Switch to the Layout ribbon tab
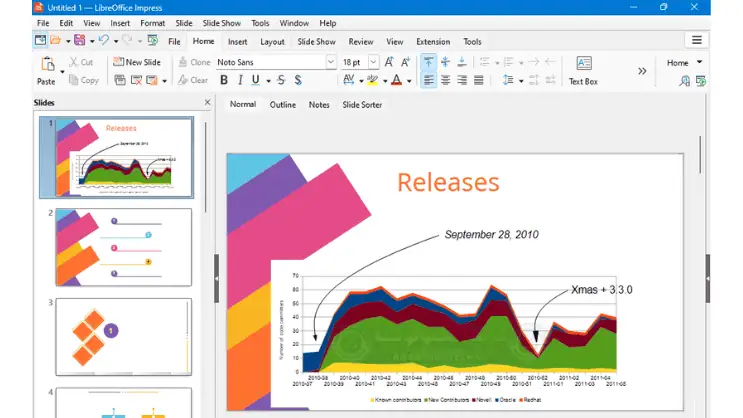Viewport: 743px width, 418px height. (x=272, y=42)
